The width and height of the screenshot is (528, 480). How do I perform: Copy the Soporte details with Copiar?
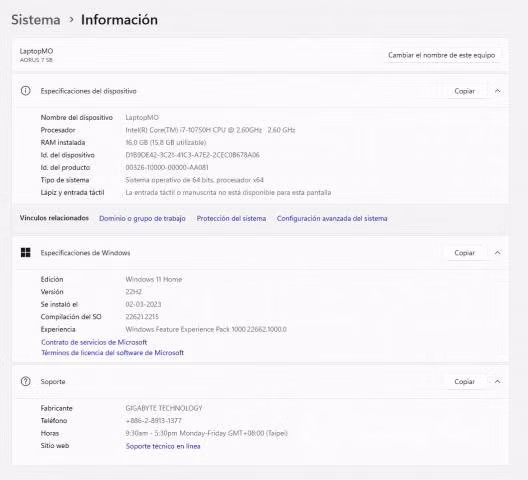pyautogui.click(x=465, y=381)
